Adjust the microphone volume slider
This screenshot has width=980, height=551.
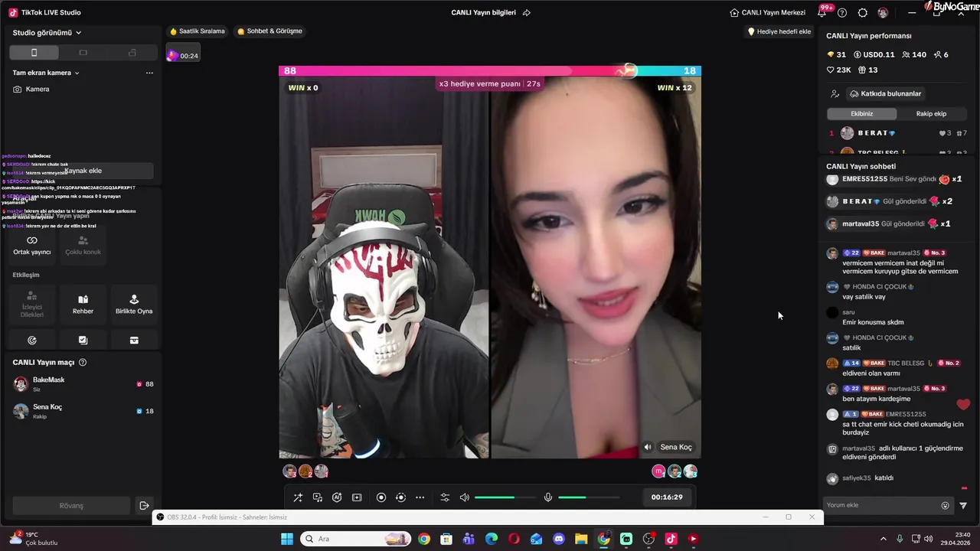pyautogui.click(x=589, y=497)
